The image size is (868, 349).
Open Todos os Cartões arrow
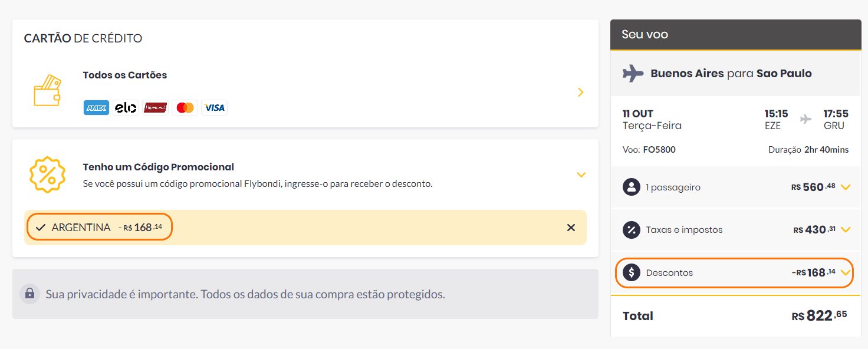pyautogui.click(x=581, y=92)
